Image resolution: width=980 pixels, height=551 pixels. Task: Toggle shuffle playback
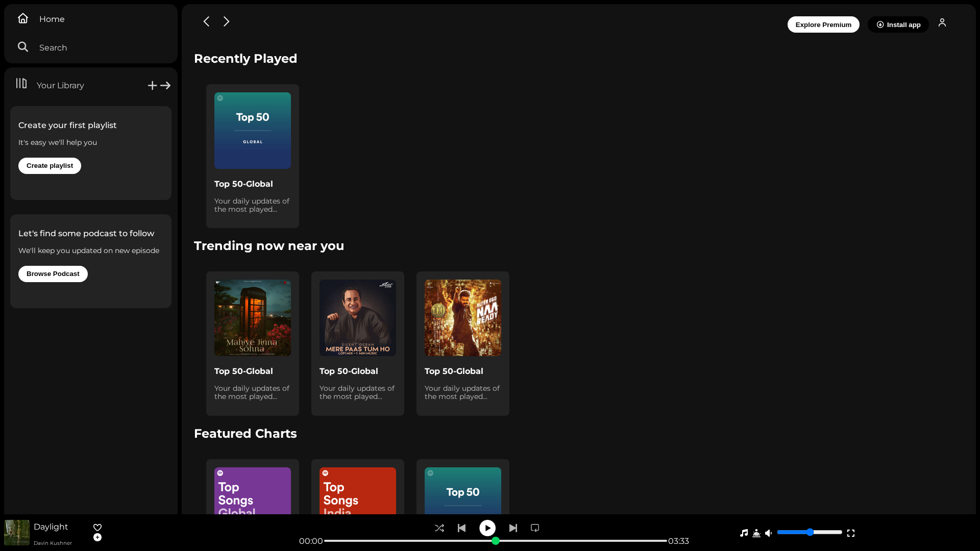(x=439, y=528)
